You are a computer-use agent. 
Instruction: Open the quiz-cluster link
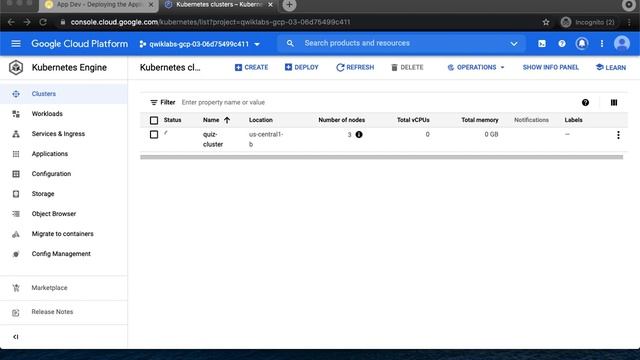coord(213,139)
